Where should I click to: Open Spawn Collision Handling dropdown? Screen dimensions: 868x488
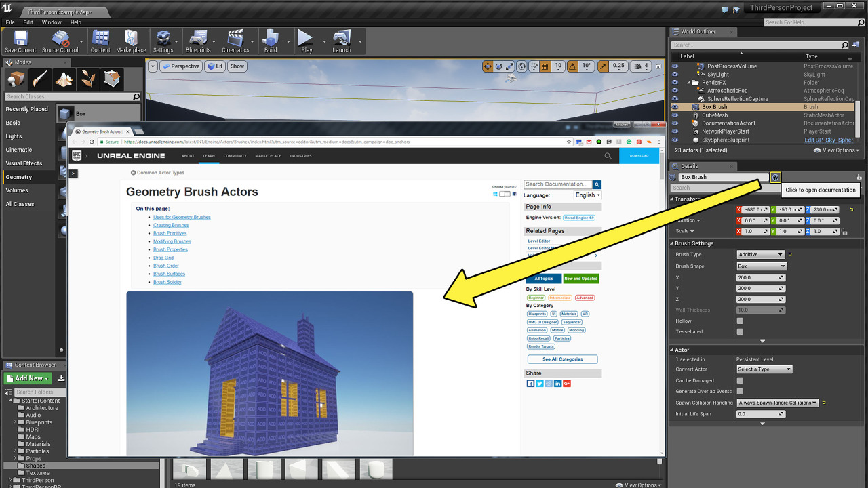[x=778, y=403]
